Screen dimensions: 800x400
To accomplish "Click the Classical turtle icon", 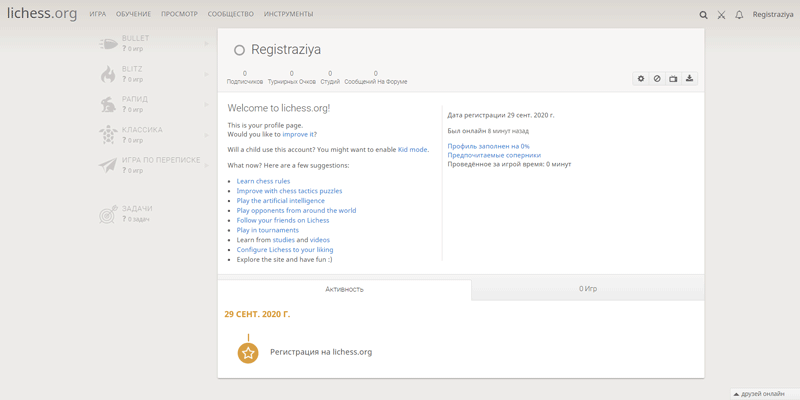I will pyautogui.click(x=108, y=135).
